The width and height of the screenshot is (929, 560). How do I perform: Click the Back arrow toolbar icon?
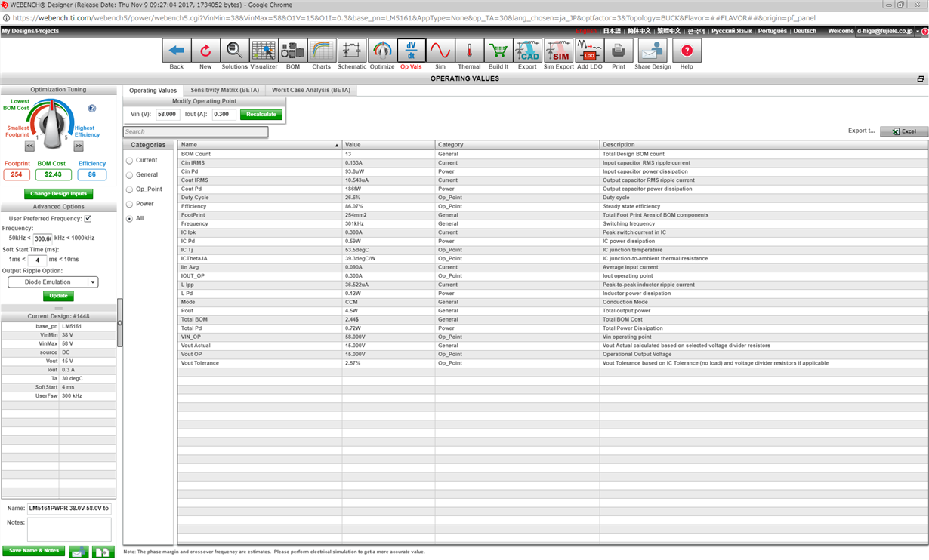[x=177, y=51]
